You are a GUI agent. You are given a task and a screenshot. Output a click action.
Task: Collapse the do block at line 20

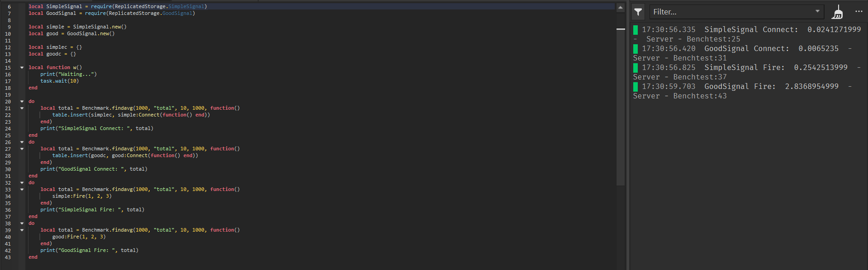point(22,102)
